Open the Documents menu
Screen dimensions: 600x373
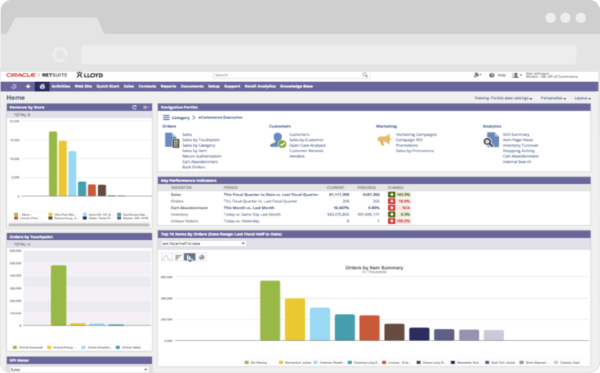click(x=192, y=86)
